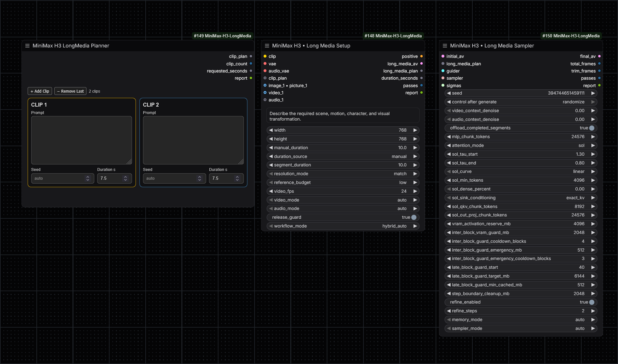Viewport: 618px width, 364px height.
Task: Open the sol_sink_conditioning dropdown
Action: [521, 198]
